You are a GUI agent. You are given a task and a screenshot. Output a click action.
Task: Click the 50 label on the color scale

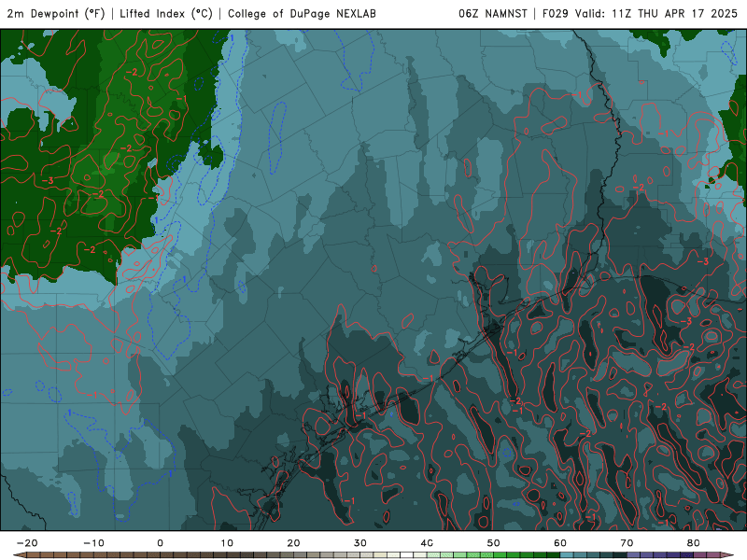pyautogui.click(x=494, y=543)
